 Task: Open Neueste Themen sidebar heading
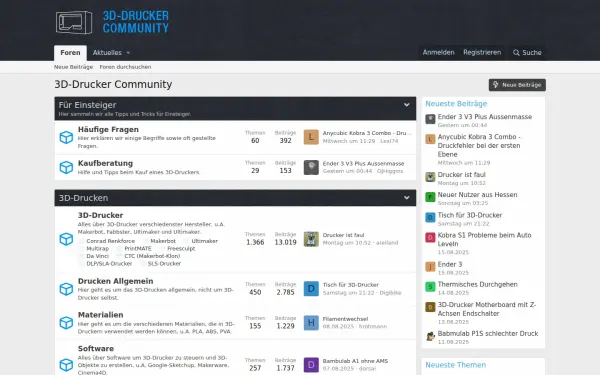[x=456, y=365]
